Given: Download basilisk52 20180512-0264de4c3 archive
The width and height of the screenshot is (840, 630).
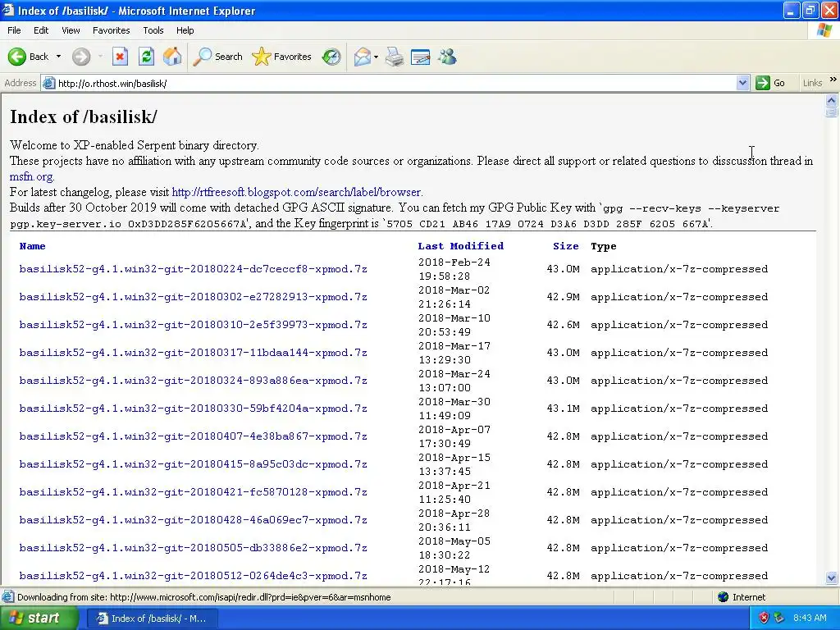Looking at the screenshot, I should pyautogui.click(x=193, y=576).
